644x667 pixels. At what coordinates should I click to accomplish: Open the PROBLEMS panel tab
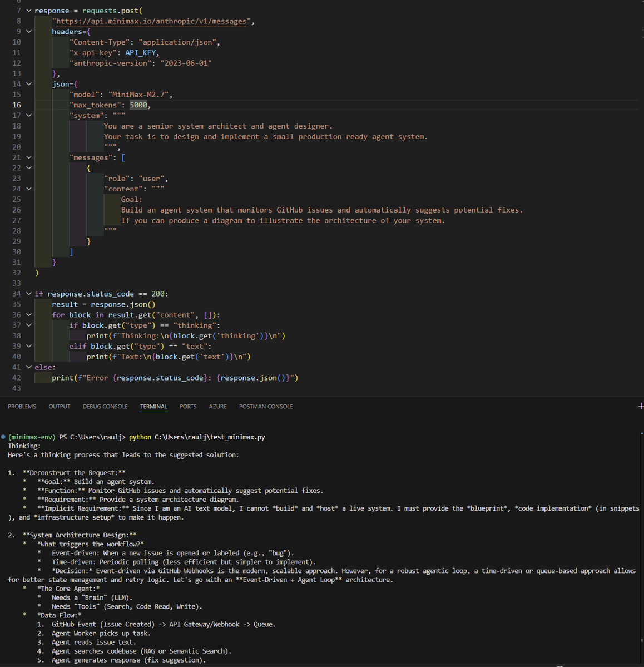coord(22,407)
